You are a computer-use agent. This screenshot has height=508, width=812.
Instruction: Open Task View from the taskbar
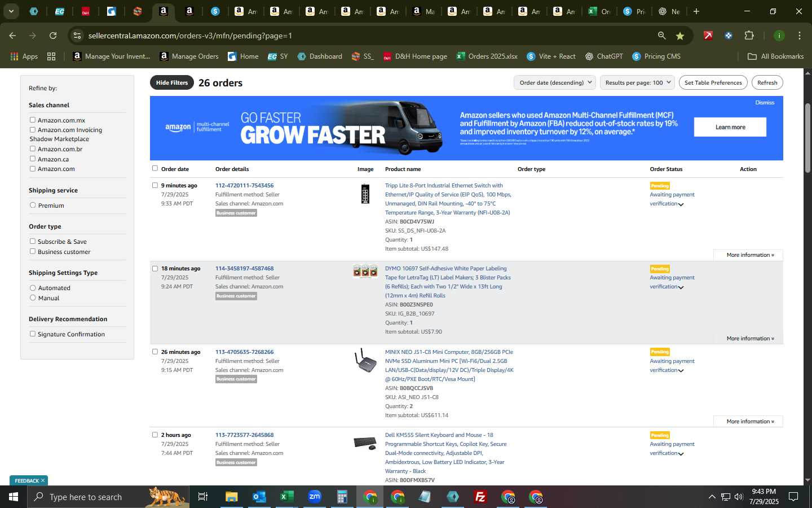coord(203,497)
